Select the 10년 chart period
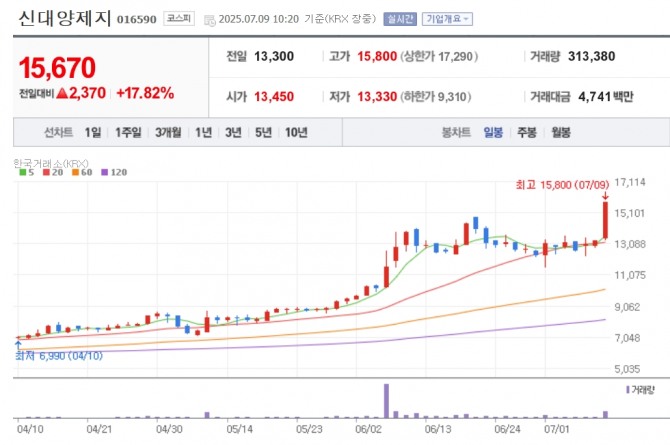 point(296,132)
